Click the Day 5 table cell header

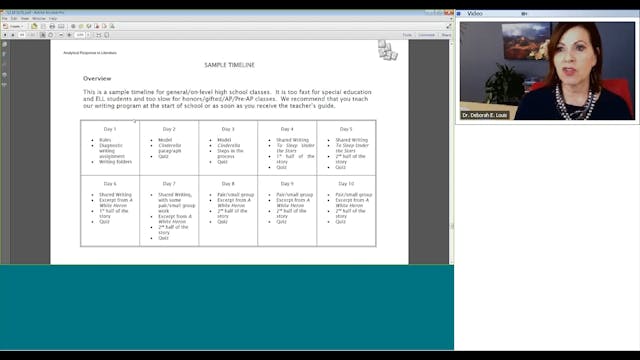[x=346, y=129]
